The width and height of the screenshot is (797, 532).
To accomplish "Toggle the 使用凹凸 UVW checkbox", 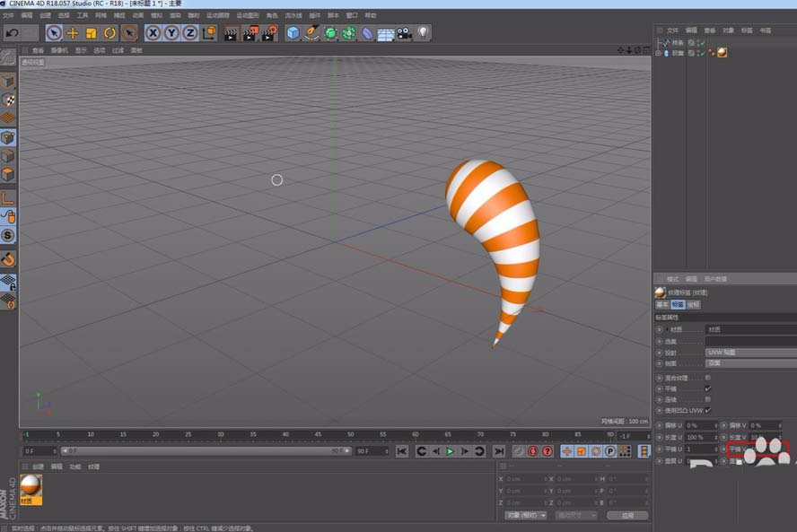I will (x=708, y=410).
